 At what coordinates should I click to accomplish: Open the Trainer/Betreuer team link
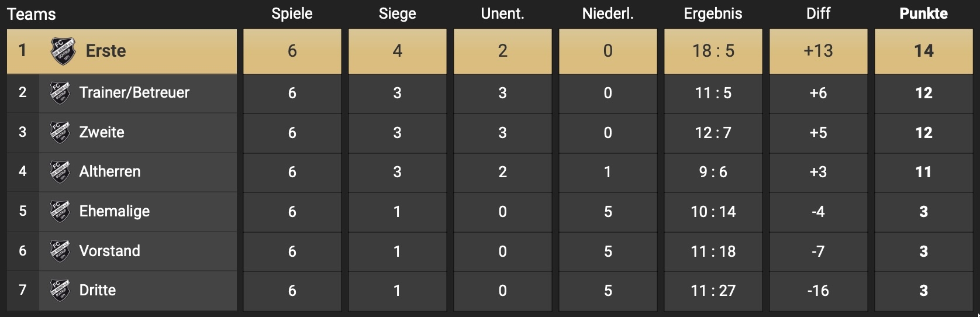134,92
